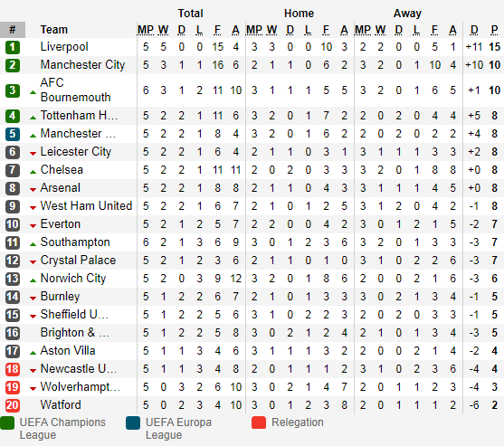Select the Away column group header
The image size is (504, 446).
407,14
